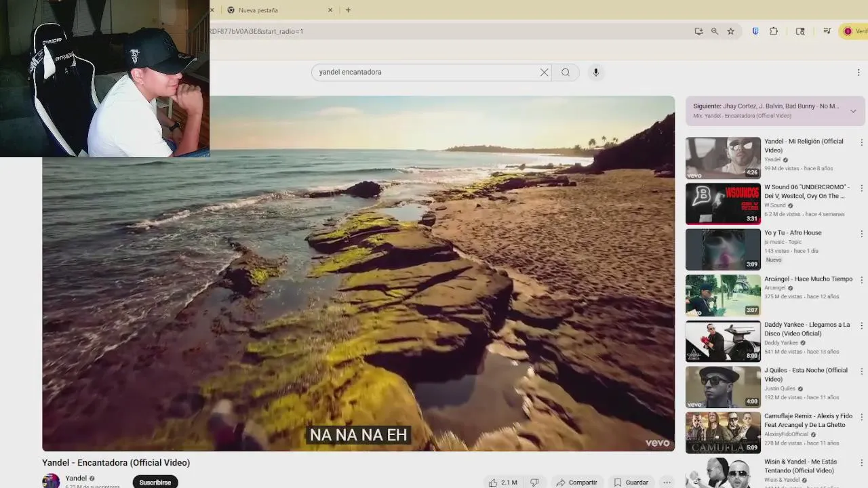Click title Wisin & Yandel - Me Estás Tentando

pos(801,466)
